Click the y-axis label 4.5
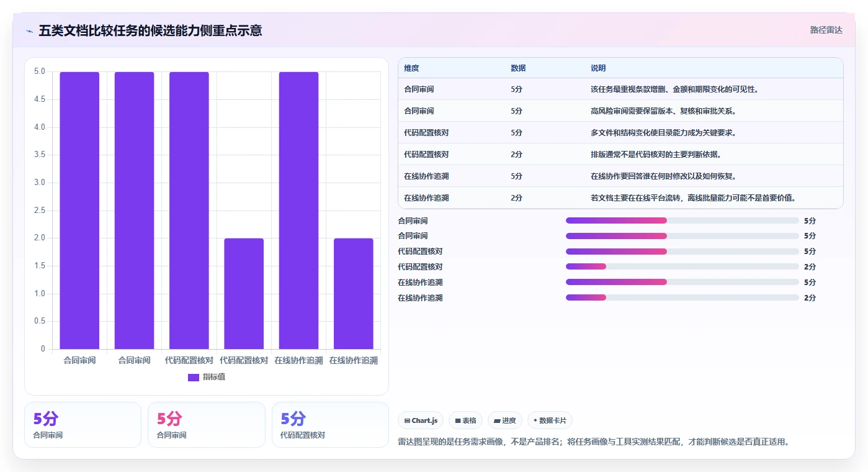Screen dimensions: 868x472 click(39, 99)
